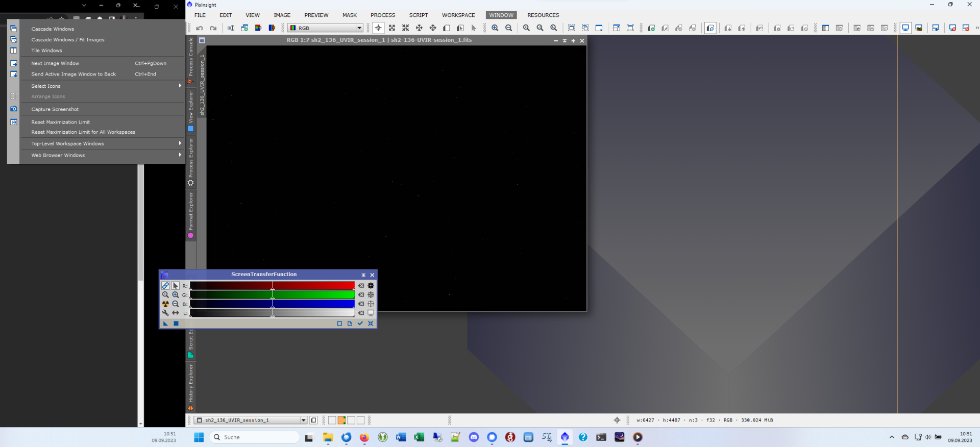Screen dimensions: 980x447
Task: Click the Redo toolbar icon
Action: pos(213,28)
